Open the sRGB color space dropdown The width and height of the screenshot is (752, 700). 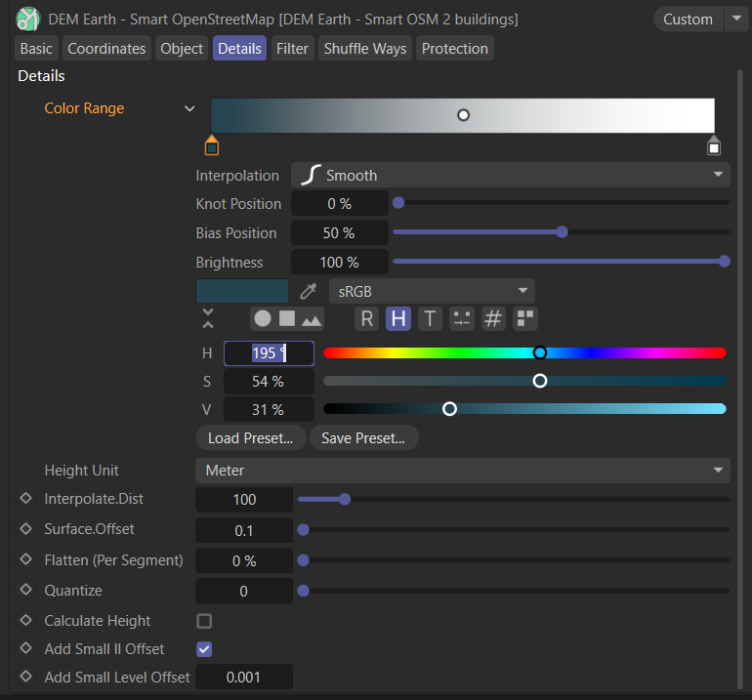pos(432,291)
